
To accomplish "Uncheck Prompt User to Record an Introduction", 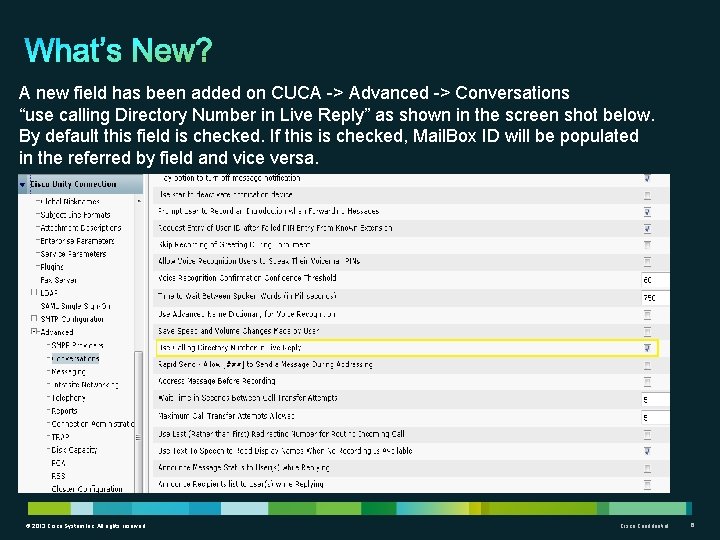I will [647, 212].
